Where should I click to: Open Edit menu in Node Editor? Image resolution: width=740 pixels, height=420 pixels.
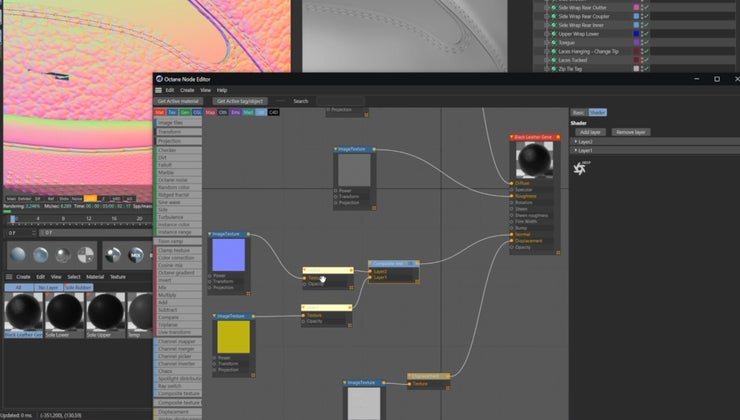170,90
